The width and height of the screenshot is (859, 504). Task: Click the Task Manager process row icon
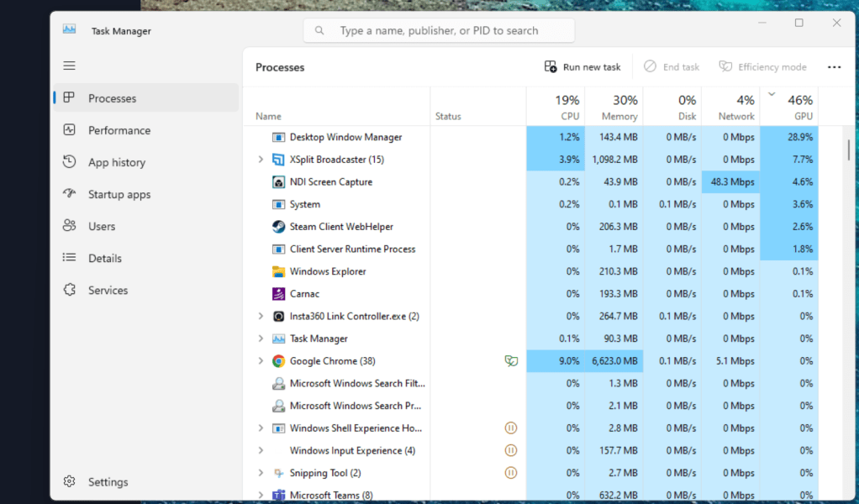[x=278, y=339]
